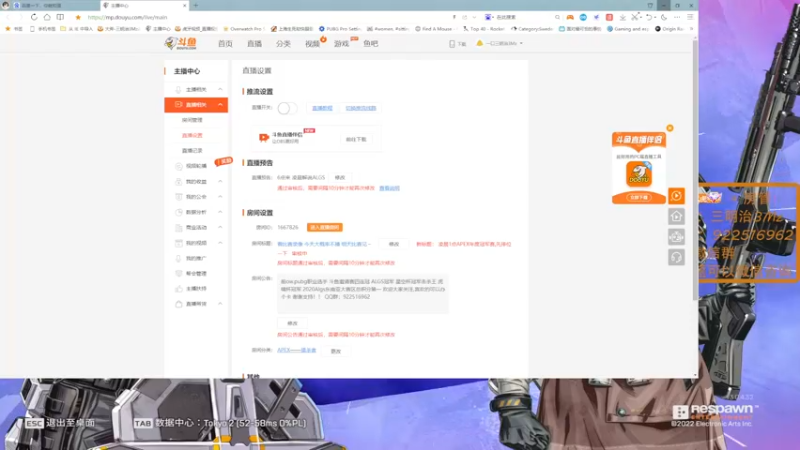Open the APEX room category link
The height and width of the screenshot is (450, 800).
296,351
